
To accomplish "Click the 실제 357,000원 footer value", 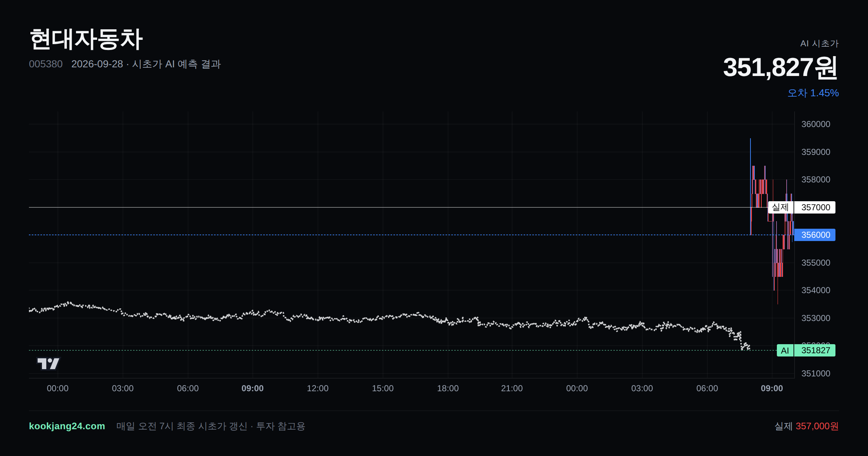I will point(807,426).
